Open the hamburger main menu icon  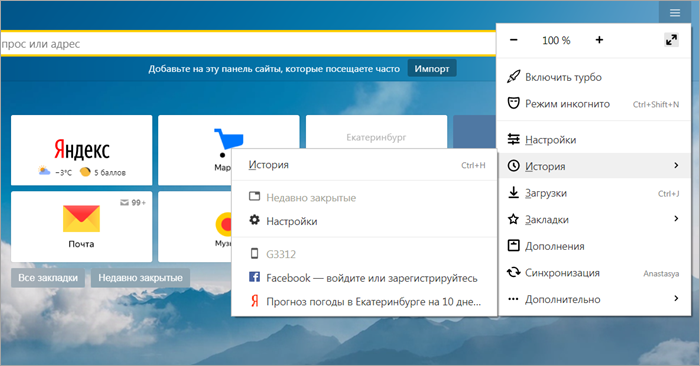click(675, 12)
